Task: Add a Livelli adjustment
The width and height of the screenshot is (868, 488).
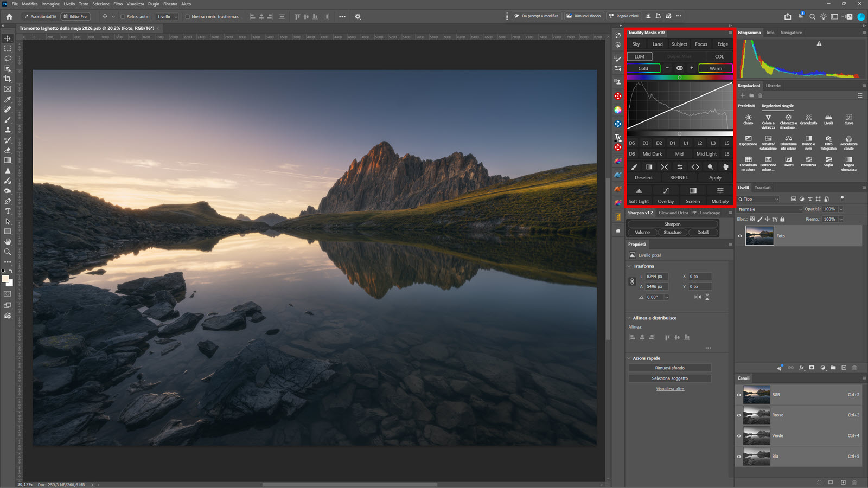Action: (x=828, y=119)
